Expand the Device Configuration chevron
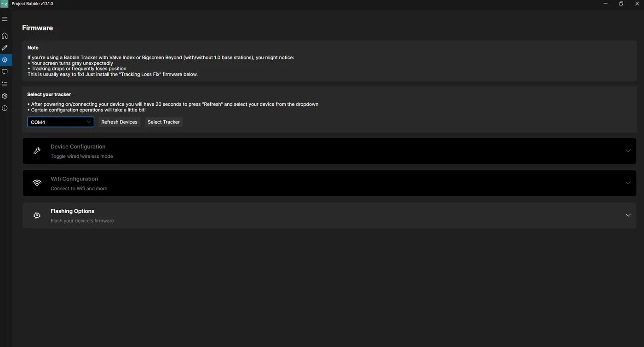644x347 pixels. click(628, 150)
